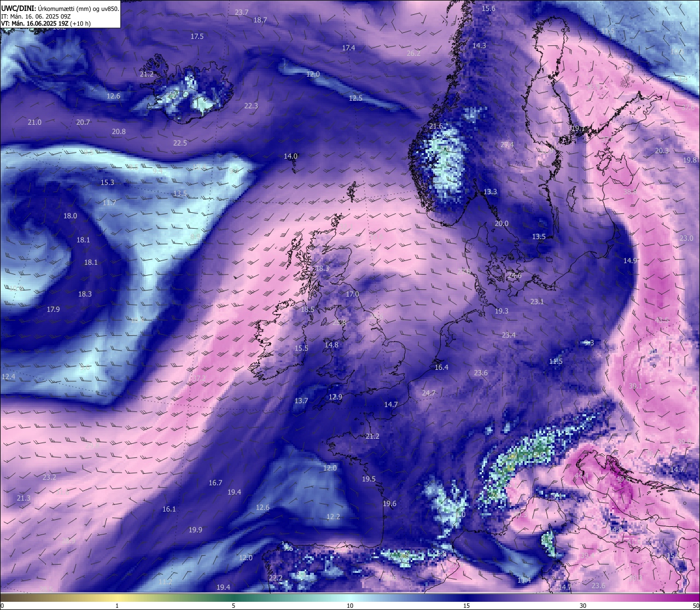The width and height of the screenshot is (700, 610).
Task: Click the map value '14.0'
Action: [x=290, y=156]
